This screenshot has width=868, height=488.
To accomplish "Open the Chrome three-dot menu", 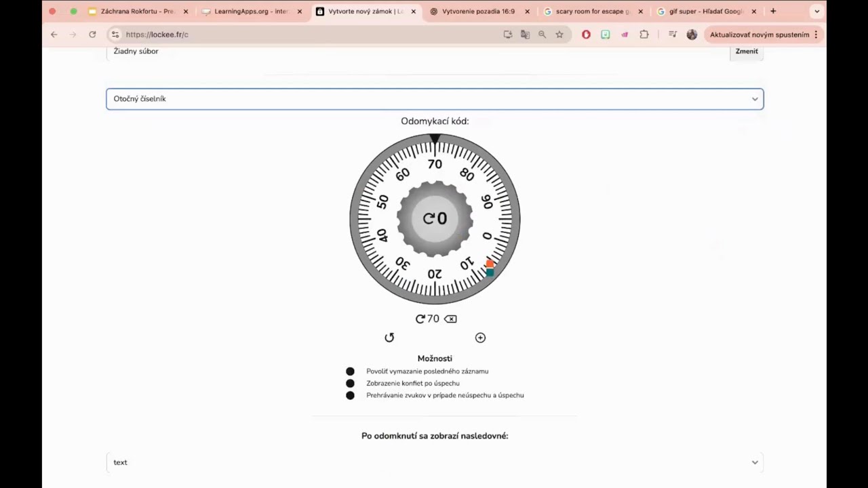I will (x=816, y=35).
